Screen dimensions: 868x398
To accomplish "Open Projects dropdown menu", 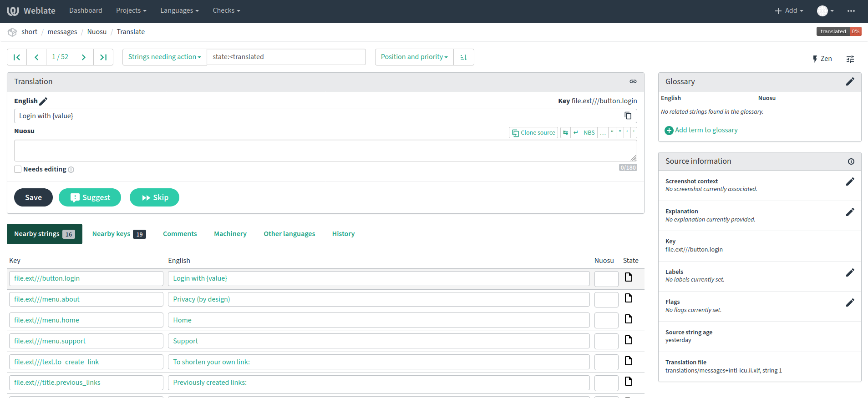I will coord(131,10).
